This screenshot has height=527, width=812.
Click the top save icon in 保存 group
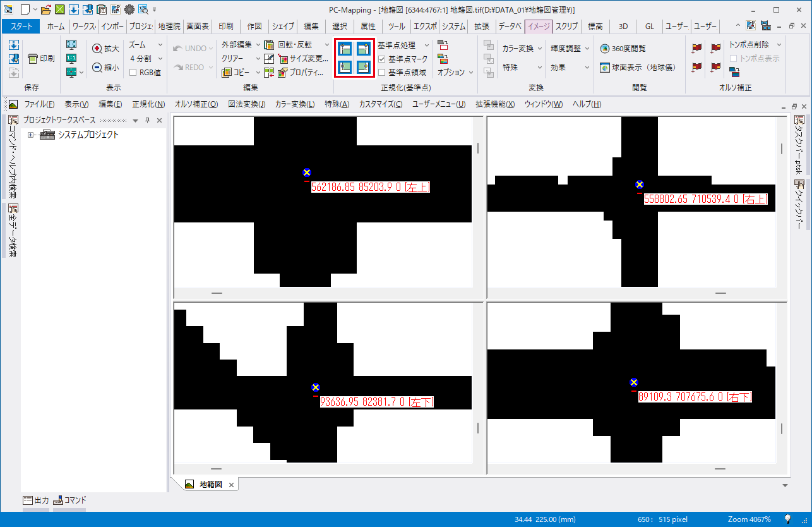(x=14, y=45)
